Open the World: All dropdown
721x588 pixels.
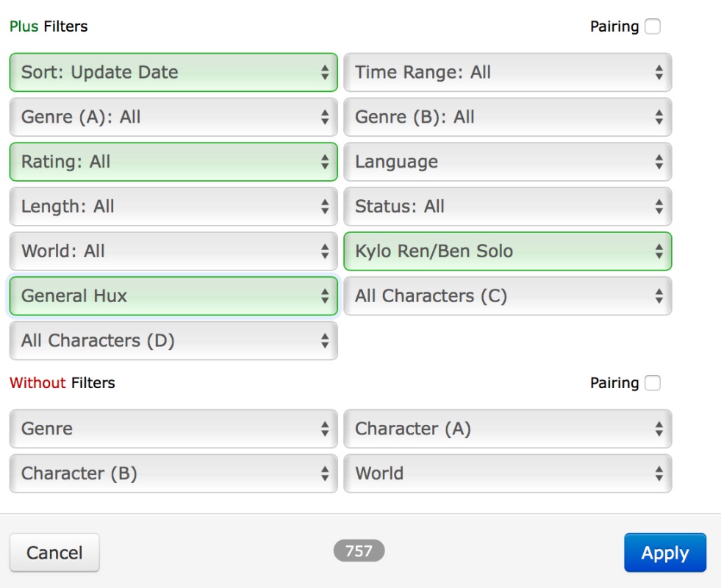(x=173, y=251)
